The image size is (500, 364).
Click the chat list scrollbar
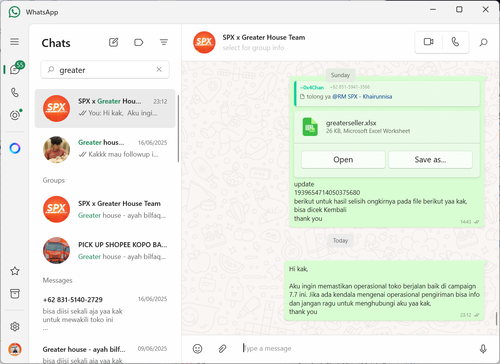tap(178, 129)
